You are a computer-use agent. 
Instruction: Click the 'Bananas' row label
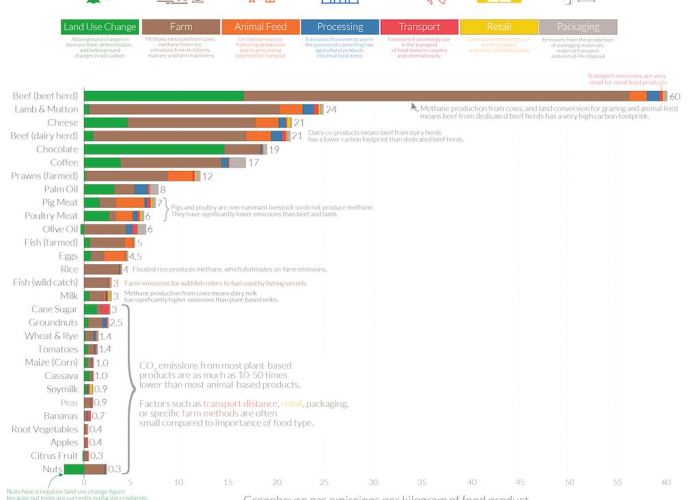[61, 416]
